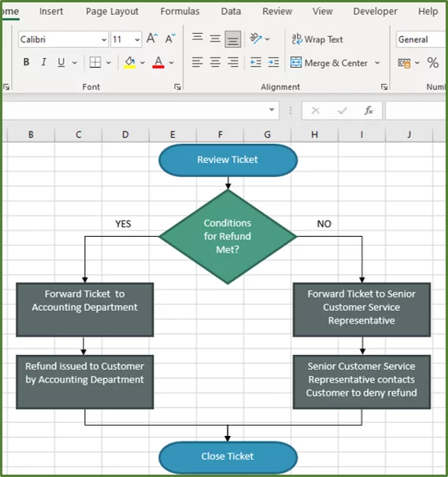
Task: Open the Calibri font name dropdown
Action: tap(104, 39)
